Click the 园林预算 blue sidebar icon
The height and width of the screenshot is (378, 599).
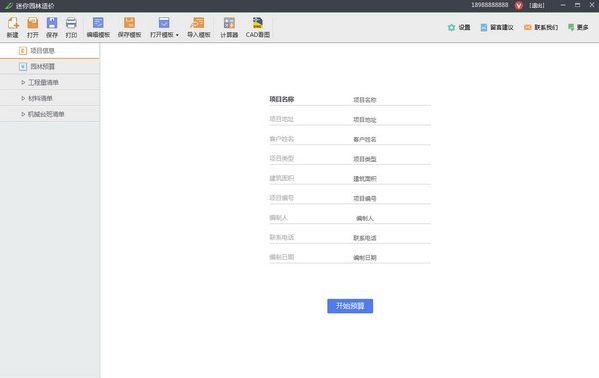tap(23, 67)
